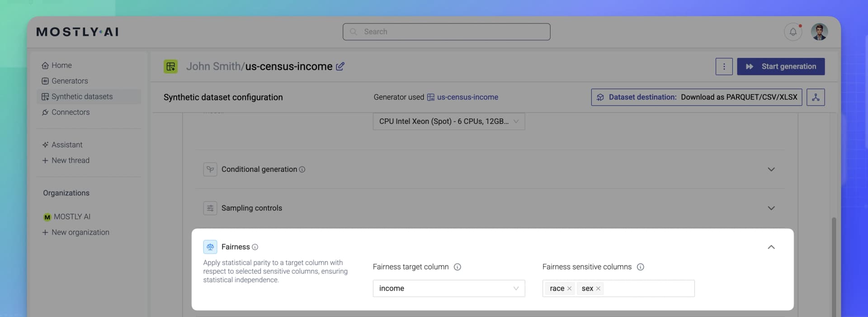Screen dimensions: 868x317
Task: Remove the race tag
Action: [569, 289]
